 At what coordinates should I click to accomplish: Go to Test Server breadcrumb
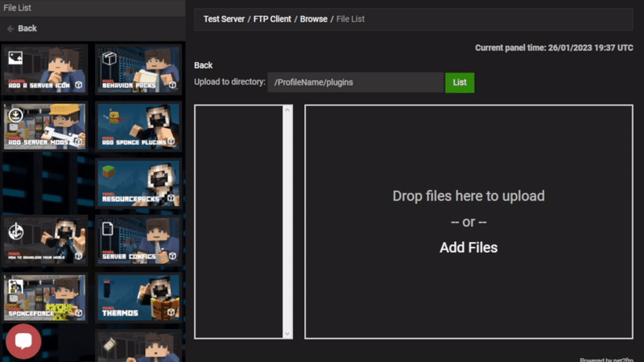tap(224, 19)
